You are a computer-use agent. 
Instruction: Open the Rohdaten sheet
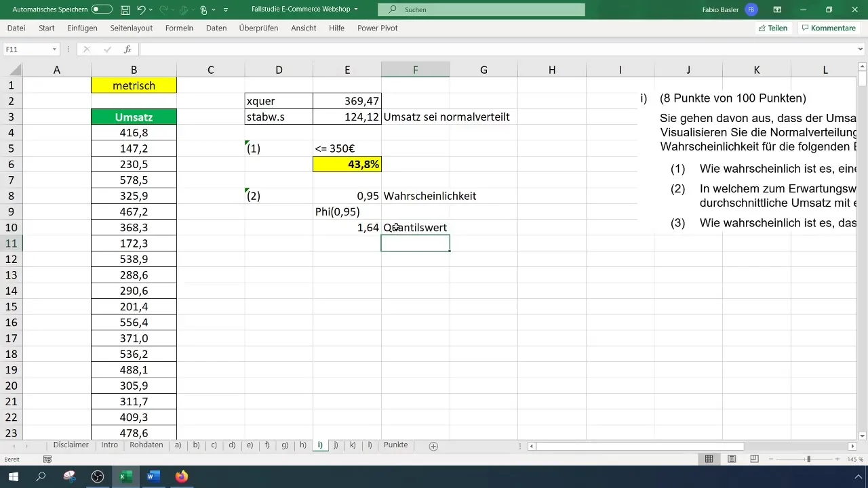(146, 445)
